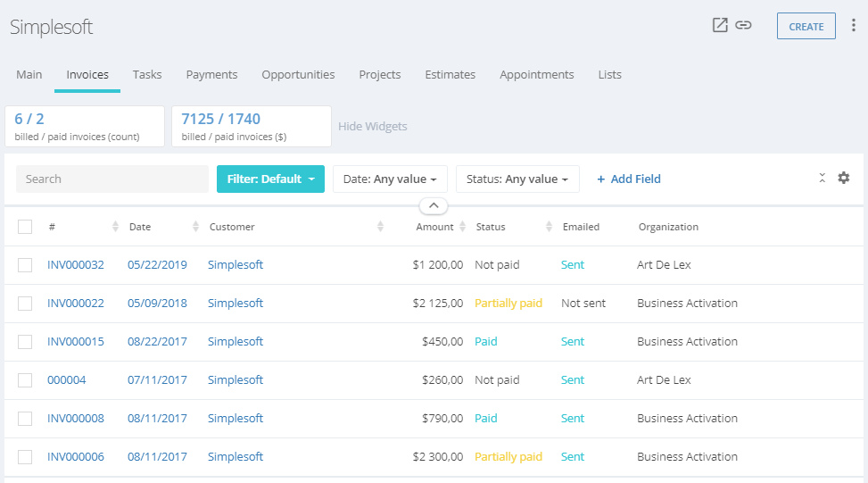
Task: Click the Search input field
Action: click(x=112, y=179)
